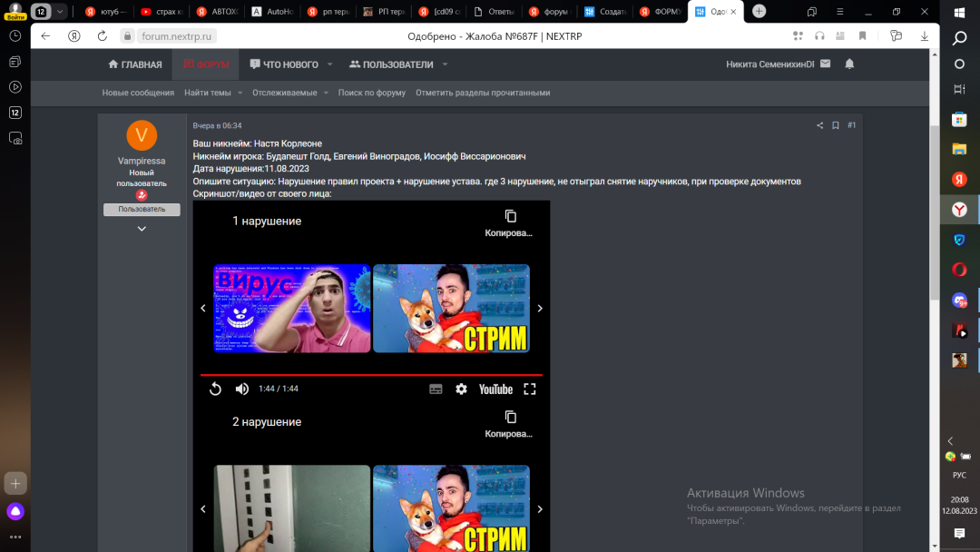Copy link of the '1 нарушение' video
Viewport: 980px width, 552px height.
[510, 222]
